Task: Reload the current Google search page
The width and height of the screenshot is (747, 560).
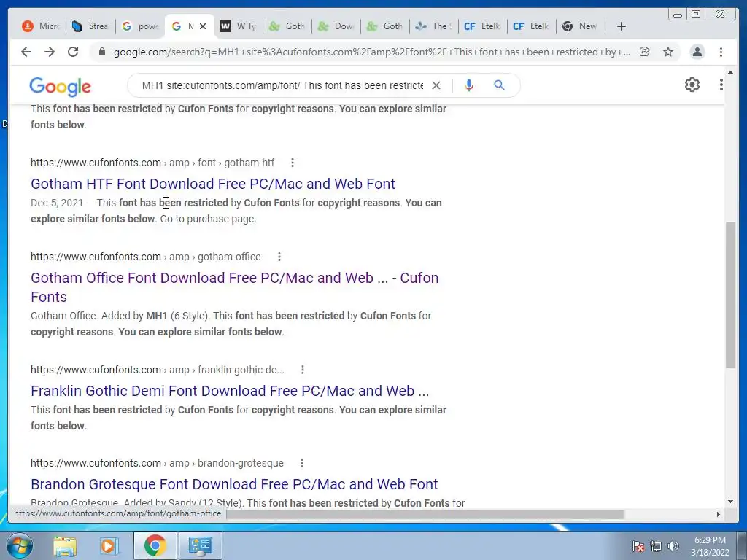Action: point(73,52)
